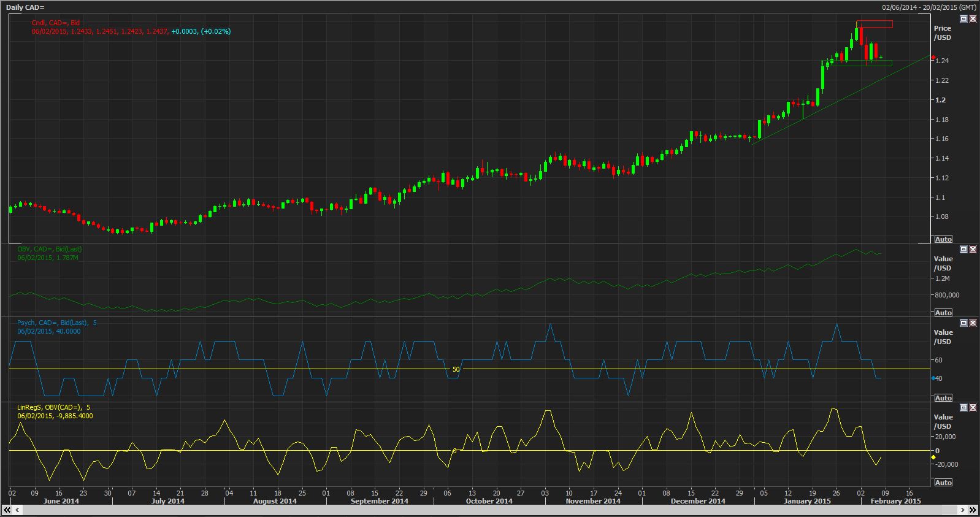Maximize the LinRegS indicator pane
Image resolution: width=980 pixels, height=517 pixels.
(x=963, y=407)
